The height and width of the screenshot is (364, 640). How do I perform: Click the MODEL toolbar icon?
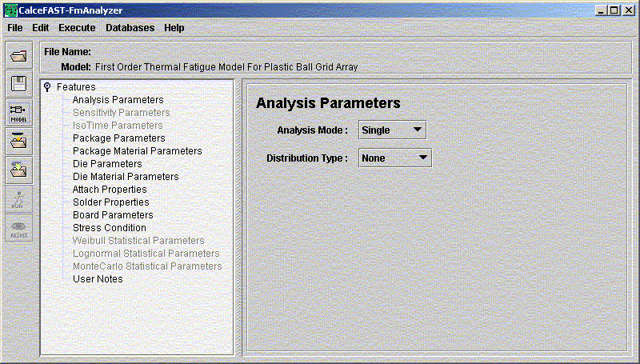pyautogui.click(x=20, y=114)
